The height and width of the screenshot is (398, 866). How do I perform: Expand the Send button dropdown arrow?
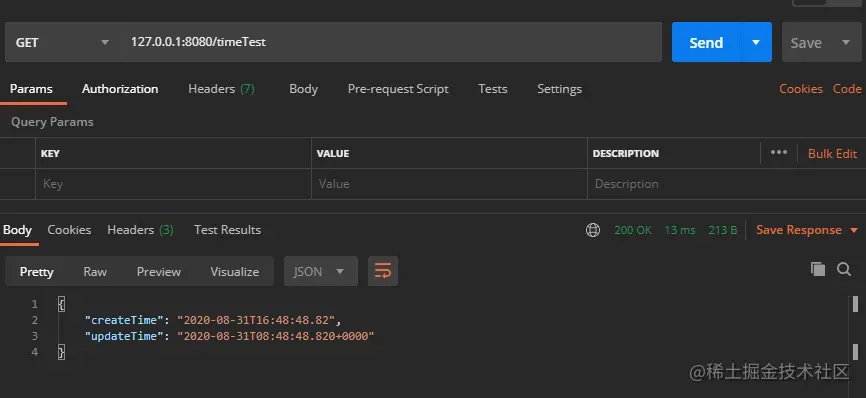coord(756,43)
